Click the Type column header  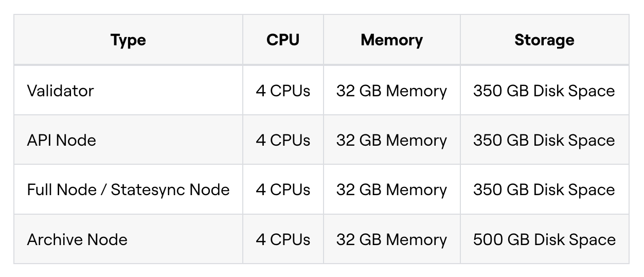click(x=128, y=40)
